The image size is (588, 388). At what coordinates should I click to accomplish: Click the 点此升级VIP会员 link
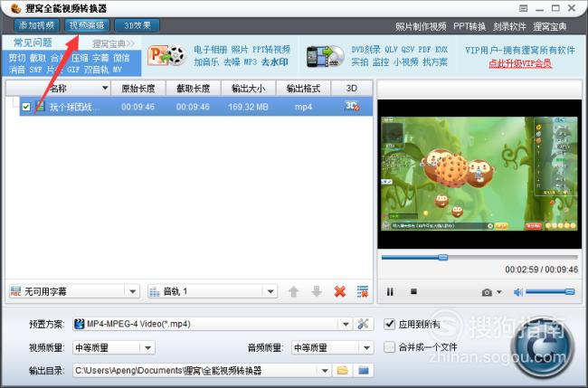coord(520,63)
